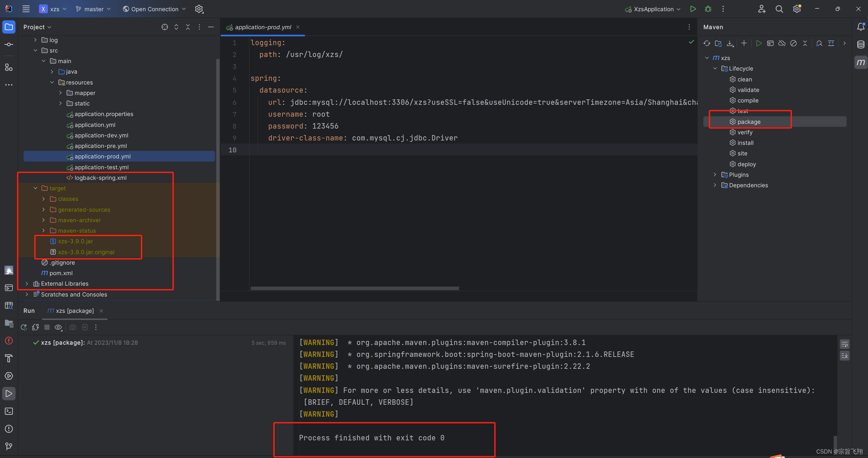Viewport: 868px width, 458px height.
Task: Open the Code With Me user icon
Action: [762, 9]
